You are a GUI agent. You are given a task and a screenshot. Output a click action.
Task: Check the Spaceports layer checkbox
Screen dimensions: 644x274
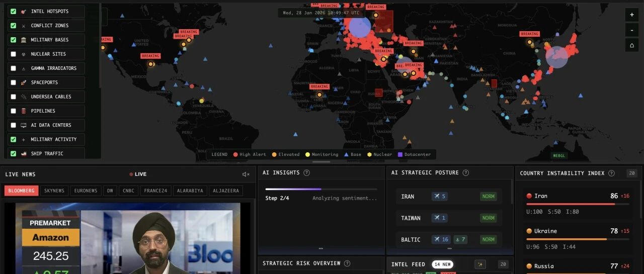tap(14, 82)
